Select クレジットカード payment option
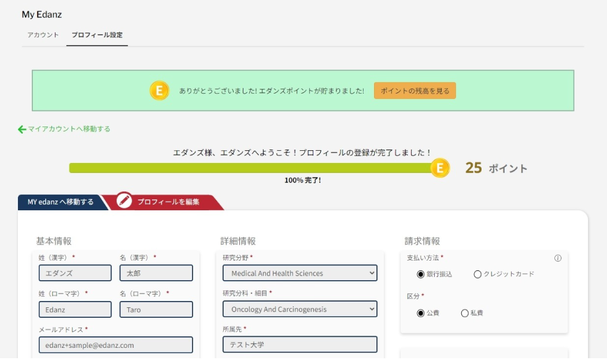The height and width of the screenshot is (364, 607). (x=478, y=274)
